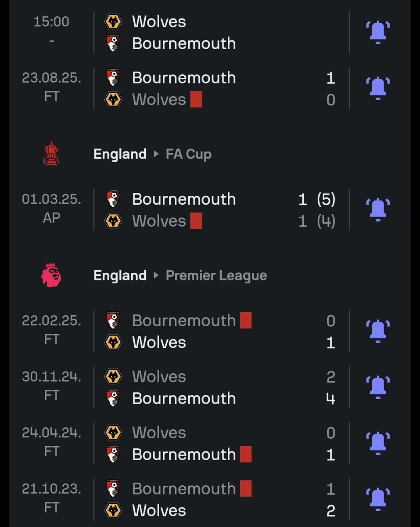Screen dimensions: 420x527
Task: Open the FA Cup competition link
Action: pyautogui.click(x=189, y=154)
